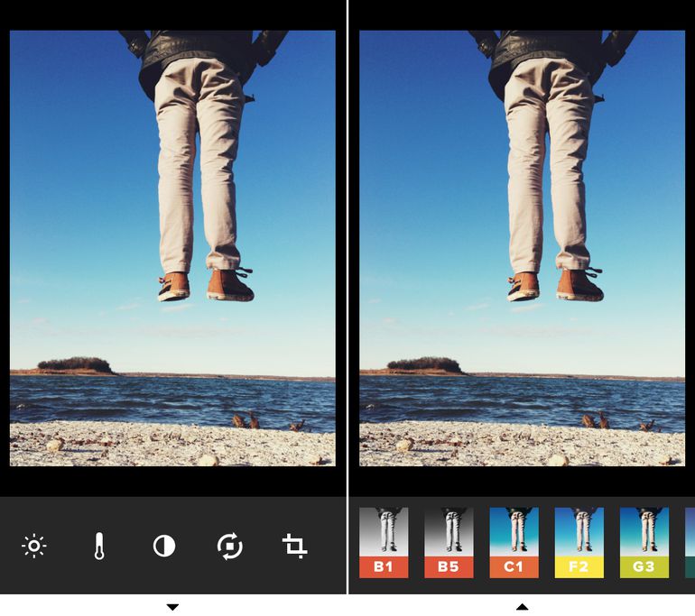Click the red B5 preset label

pos(449,567)
